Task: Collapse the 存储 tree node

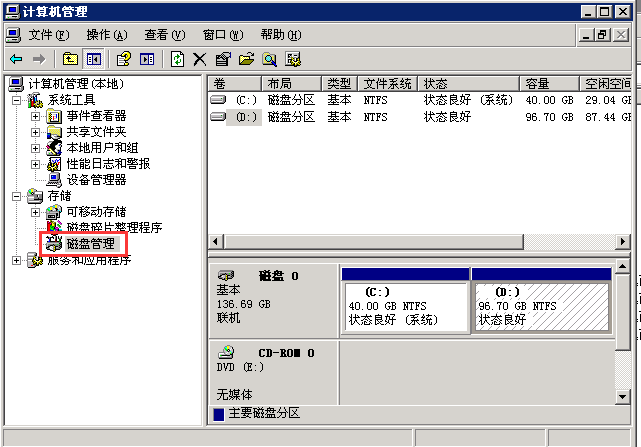Action: 16,197
